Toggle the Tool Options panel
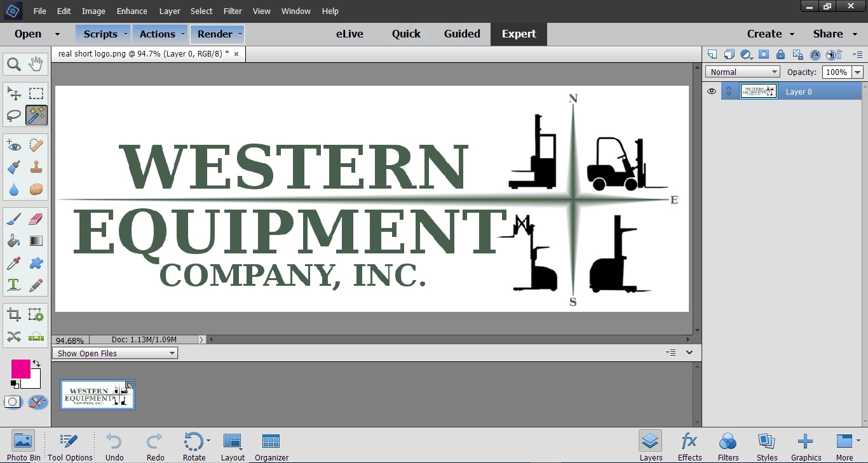Screen dimensions: 868x463 click(70, 446)
